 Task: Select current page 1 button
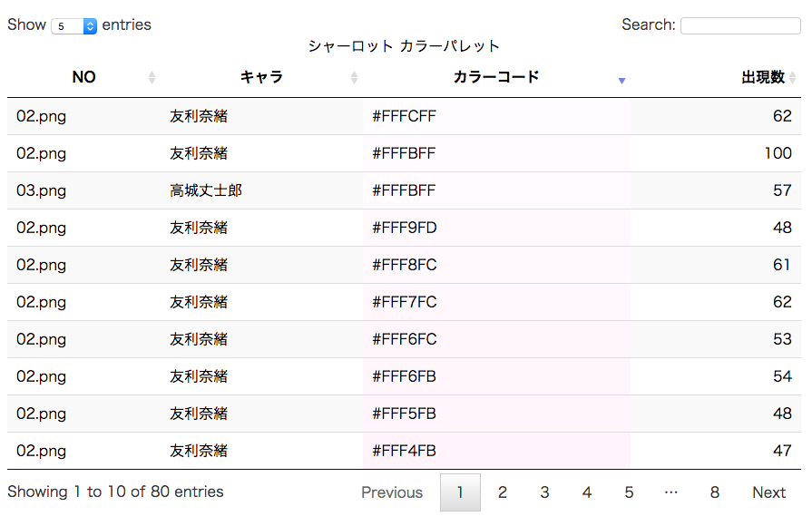[460, 492]
